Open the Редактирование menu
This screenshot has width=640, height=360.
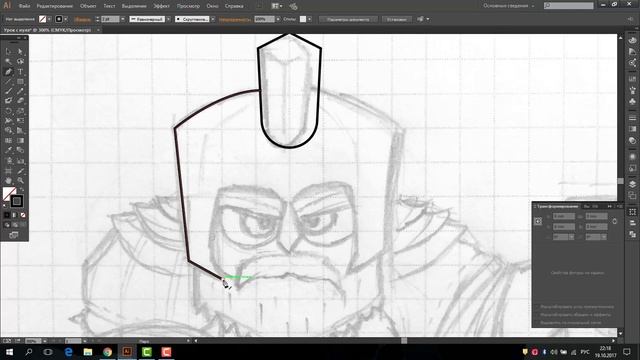[x=55, y=6]
